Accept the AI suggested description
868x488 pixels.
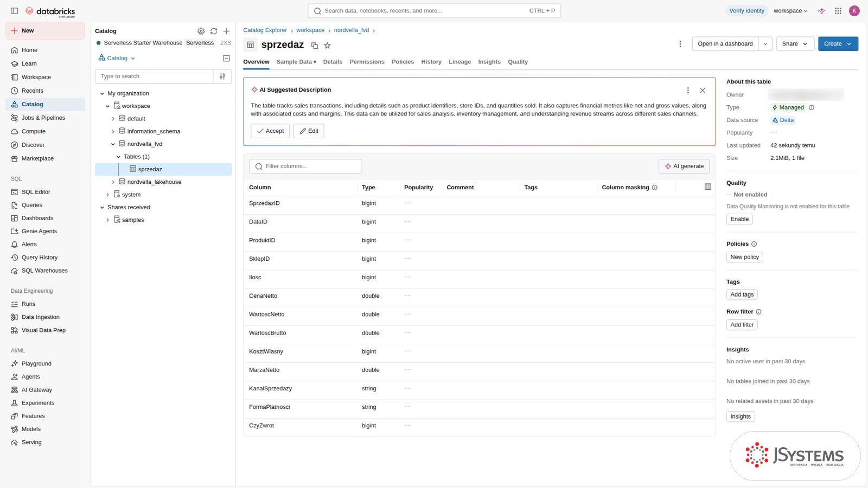tap(270, 131)
